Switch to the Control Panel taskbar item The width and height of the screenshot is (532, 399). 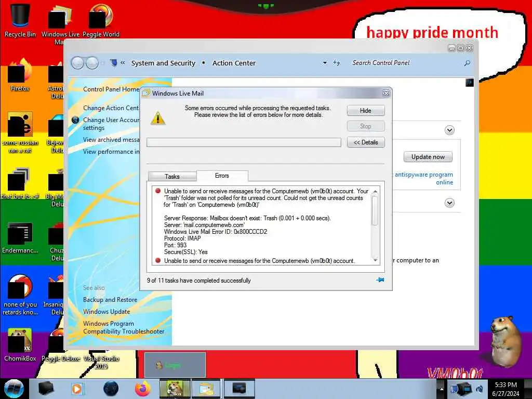tap(239, 389)
